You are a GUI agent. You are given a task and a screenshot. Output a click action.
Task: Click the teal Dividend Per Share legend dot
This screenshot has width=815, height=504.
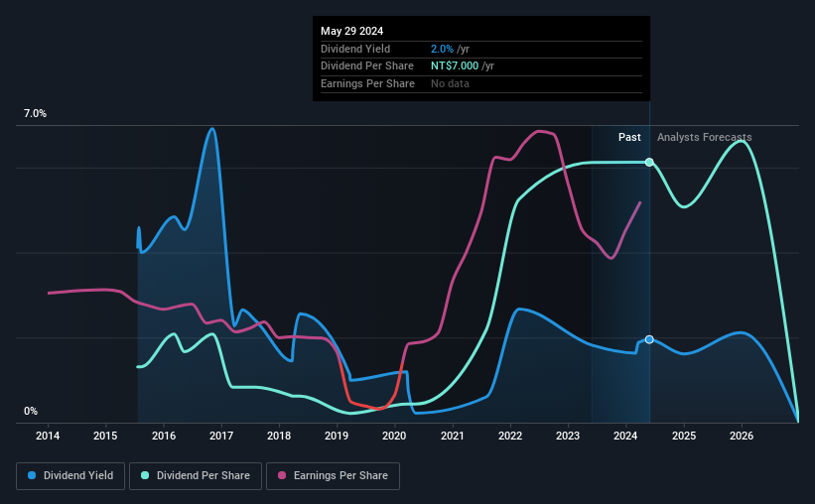click(x=145, y=475)
